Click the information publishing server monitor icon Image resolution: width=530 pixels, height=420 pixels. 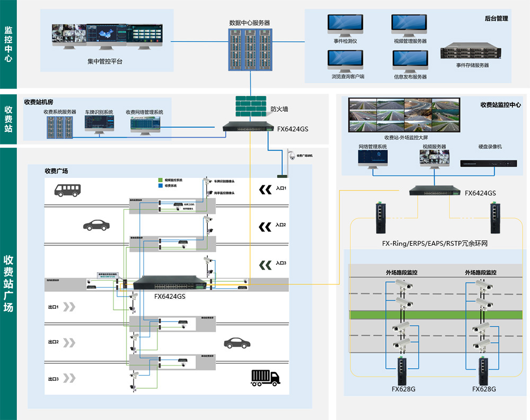[x=410, y=61]
